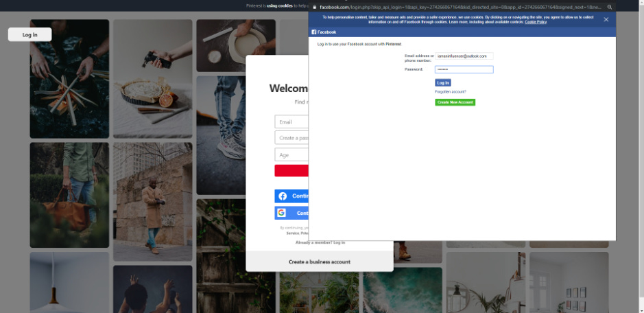Dismiss the Facebook cookie banner with the X
This screenshot has height=313, width=644.
coord(606,19)
